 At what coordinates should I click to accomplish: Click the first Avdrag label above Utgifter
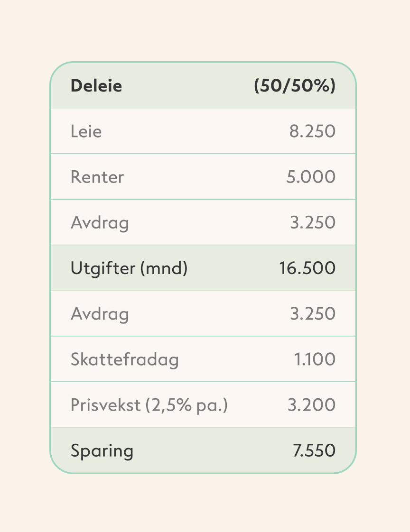click(100, 223)
